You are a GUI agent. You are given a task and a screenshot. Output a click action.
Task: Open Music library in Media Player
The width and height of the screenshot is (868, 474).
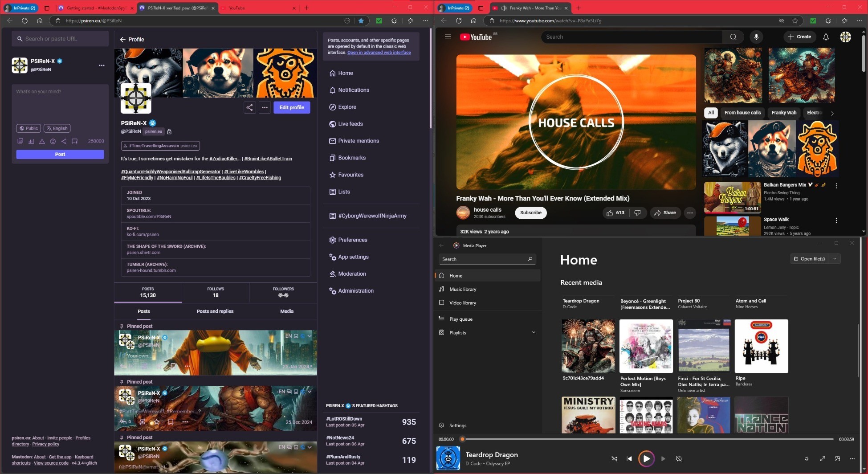point(488,289)
